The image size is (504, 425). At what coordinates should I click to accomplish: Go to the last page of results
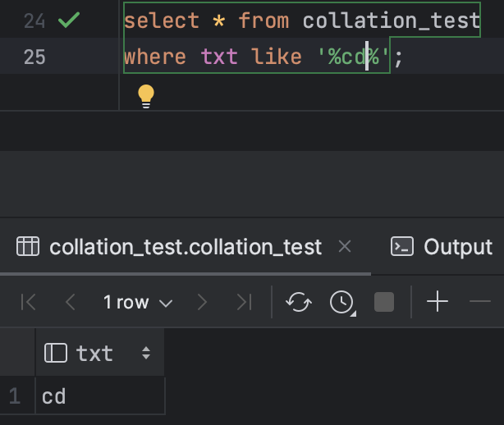pyautogui.click(x=245, y=302)
